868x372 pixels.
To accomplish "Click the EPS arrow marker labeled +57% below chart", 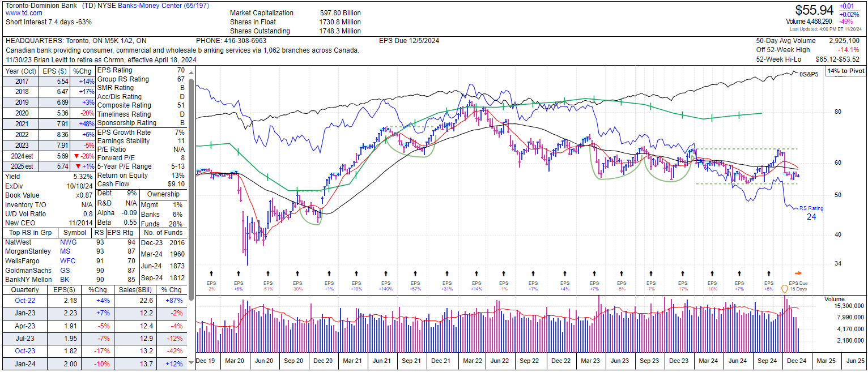I will click(x=415, y=273).
